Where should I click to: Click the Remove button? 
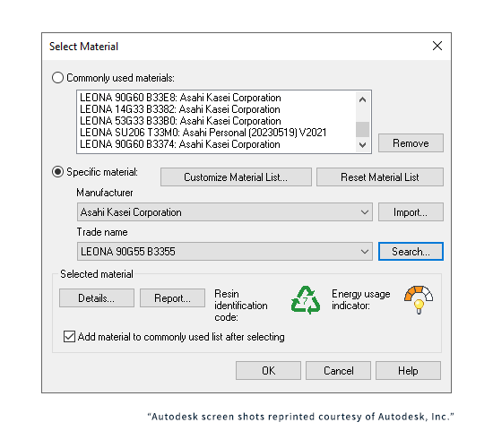411,143
